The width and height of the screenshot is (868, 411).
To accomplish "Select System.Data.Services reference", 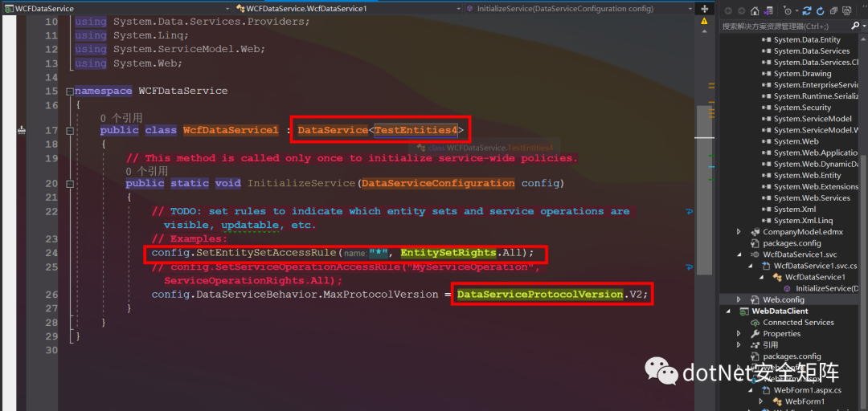I will (x=812, y=51).
